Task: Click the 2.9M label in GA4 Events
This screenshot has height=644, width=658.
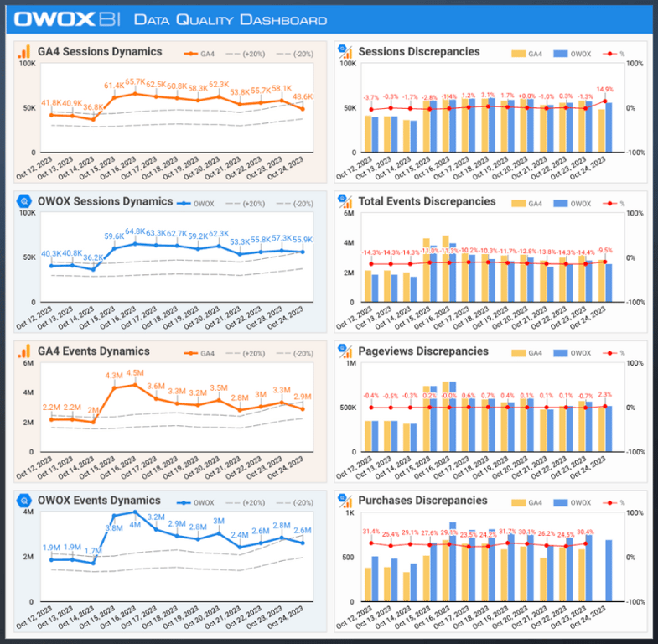Action: (303, 397)
